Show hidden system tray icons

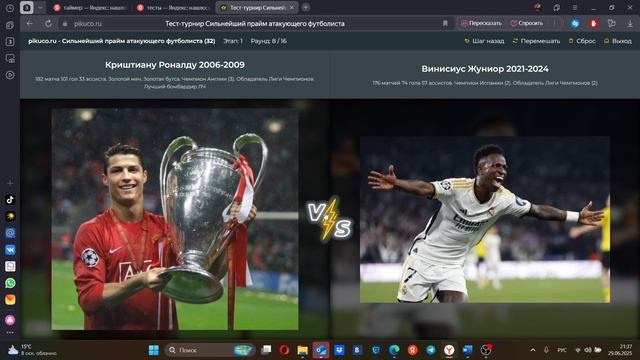(533, 350)
